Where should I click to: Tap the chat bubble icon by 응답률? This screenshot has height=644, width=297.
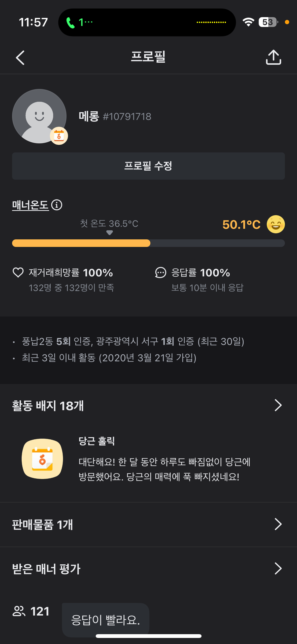(x=160, y=273)
